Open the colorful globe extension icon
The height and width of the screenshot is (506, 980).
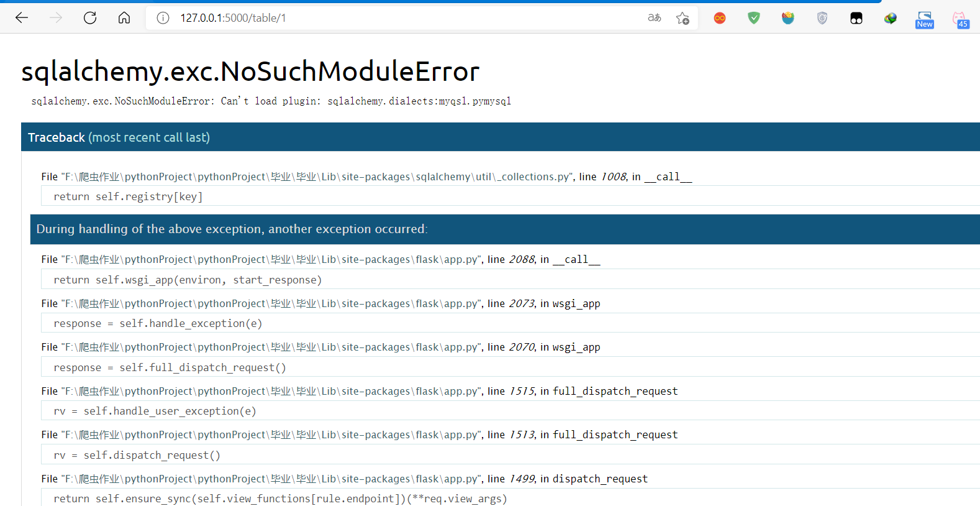[x=891, y=18]
